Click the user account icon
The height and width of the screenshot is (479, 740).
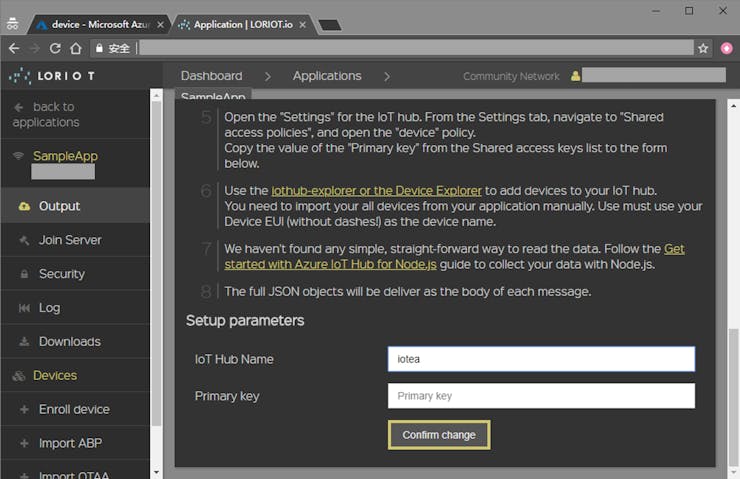tap(575, 76)
